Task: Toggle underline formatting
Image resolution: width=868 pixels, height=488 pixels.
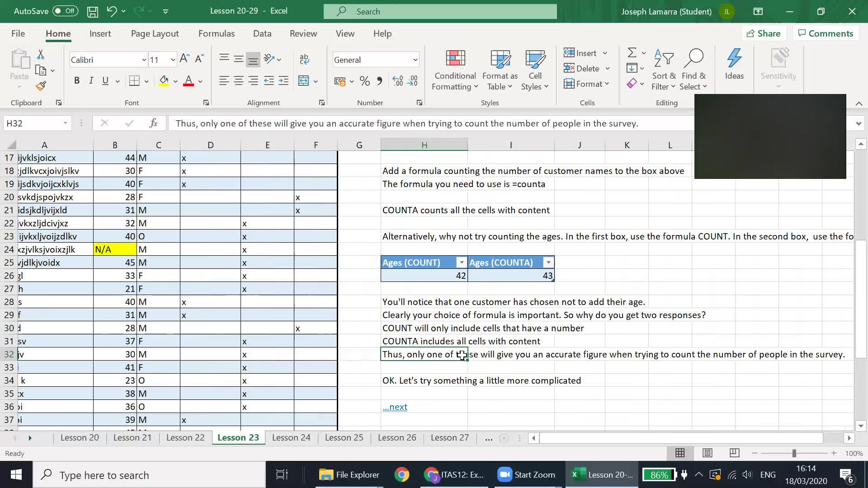Action: click(104, 80)
